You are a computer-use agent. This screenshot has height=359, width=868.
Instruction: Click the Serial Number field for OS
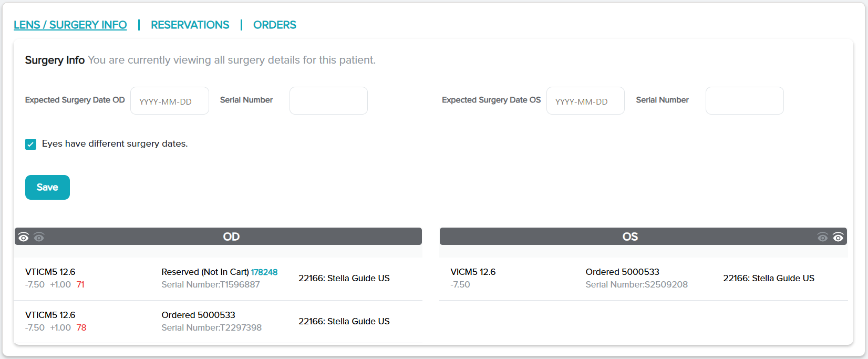click(744, 101)
